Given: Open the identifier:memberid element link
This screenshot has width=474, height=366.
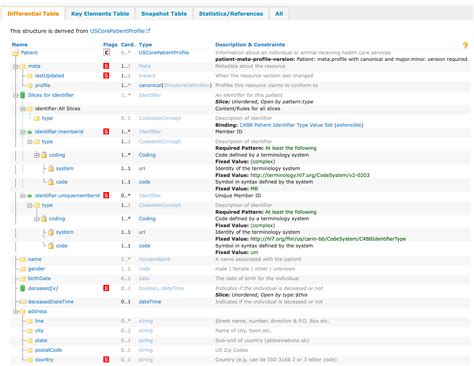Looking at the screenshot, I should click(x=59, y=132).
